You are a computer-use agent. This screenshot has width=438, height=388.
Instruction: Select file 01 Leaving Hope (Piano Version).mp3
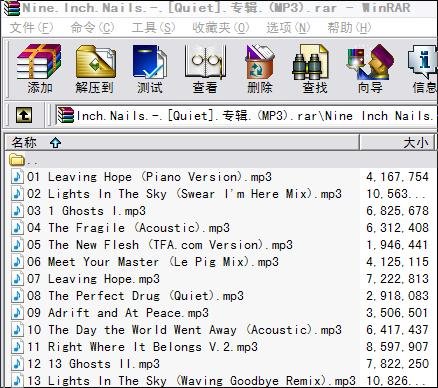tap(149, 177)
